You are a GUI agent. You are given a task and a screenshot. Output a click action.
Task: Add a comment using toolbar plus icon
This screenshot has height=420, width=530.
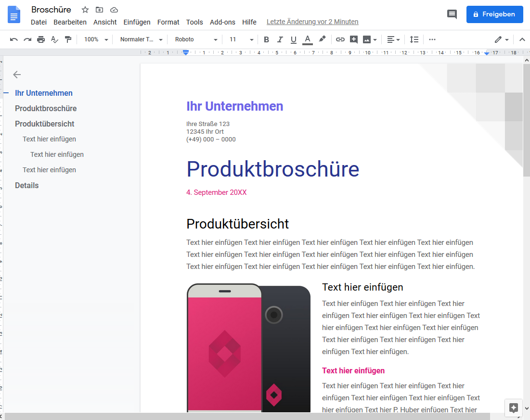pyautogui.click(x=353, y=39)
